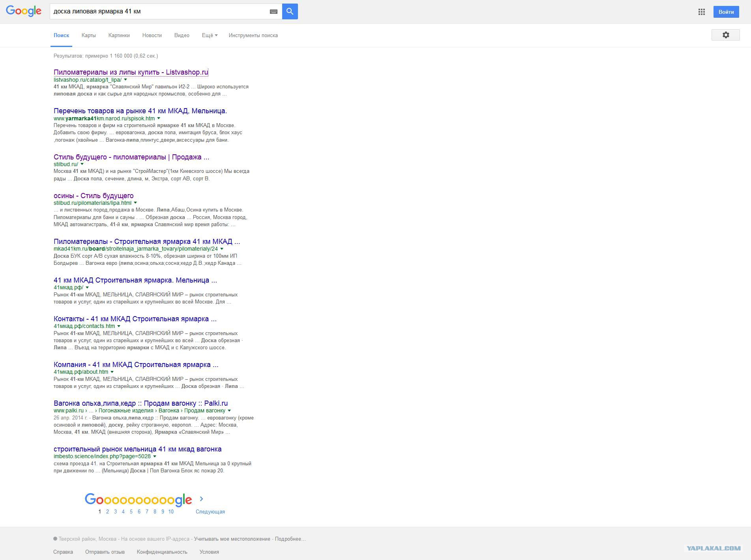Click the next-page arrow beside Gooooogle logo
The image size is (751, 560).
pyautogui.click(x=201, y=499)
